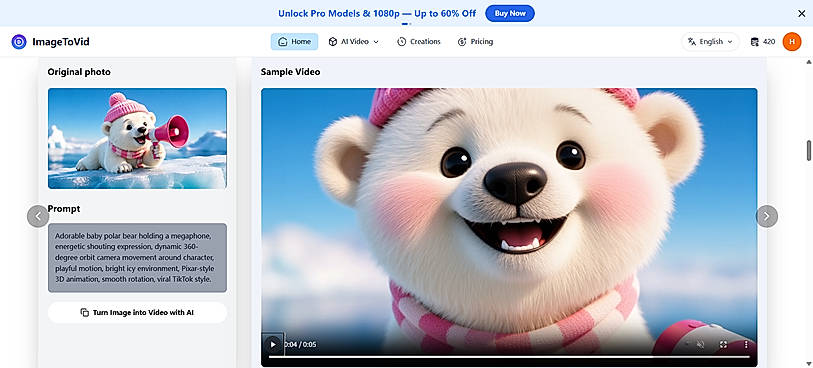
Task: Enter fullscreen for the sample video
Action: pos(723,345)
